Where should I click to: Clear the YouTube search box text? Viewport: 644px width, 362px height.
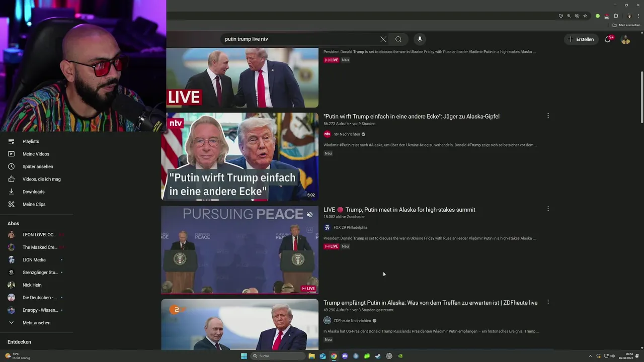383,39
